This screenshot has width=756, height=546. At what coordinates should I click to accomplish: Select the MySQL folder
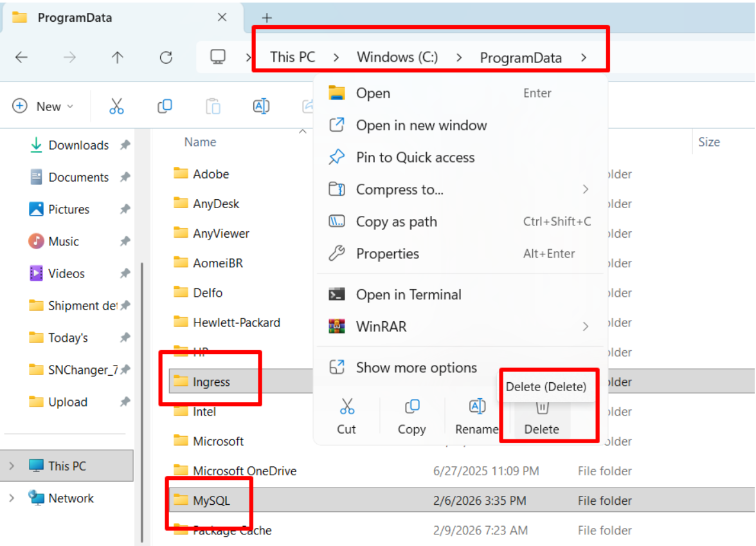(x=211, y=500)
